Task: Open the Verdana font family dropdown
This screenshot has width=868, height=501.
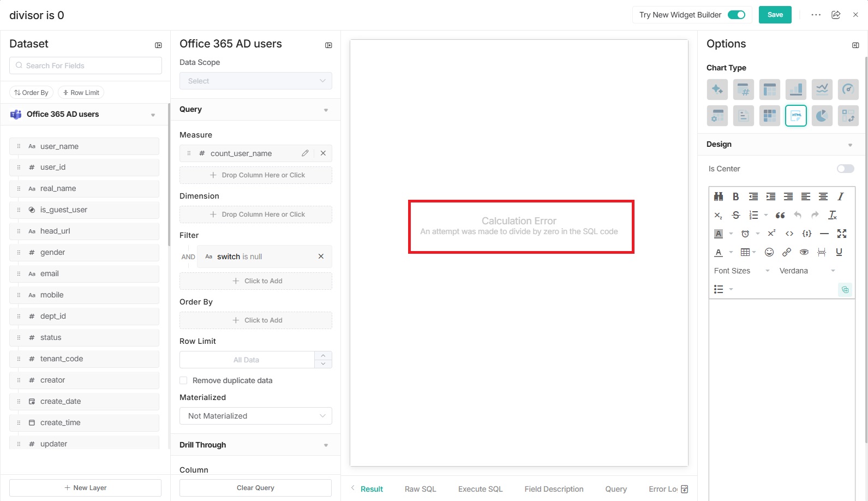Action: (807, 271)
